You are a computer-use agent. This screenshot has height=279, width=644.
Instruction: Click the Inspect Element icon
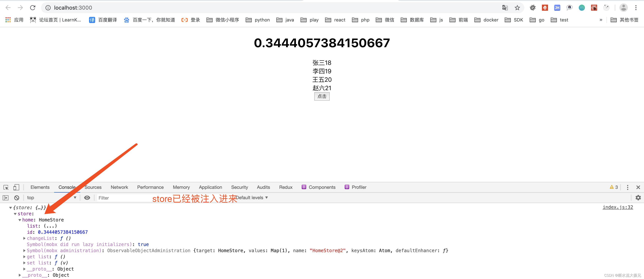(6, 187)
